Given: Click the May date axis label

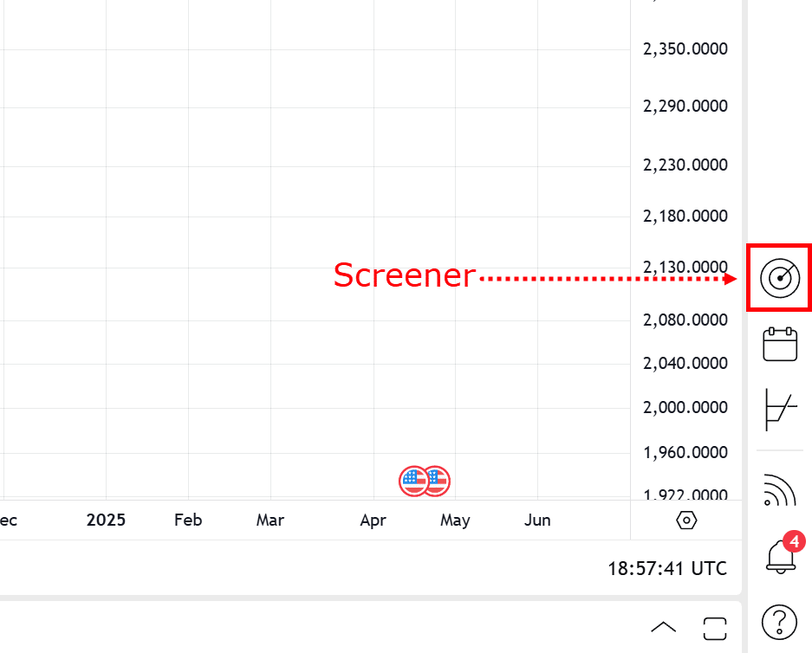Looking at the screenshot, I should tap(455, 520).
